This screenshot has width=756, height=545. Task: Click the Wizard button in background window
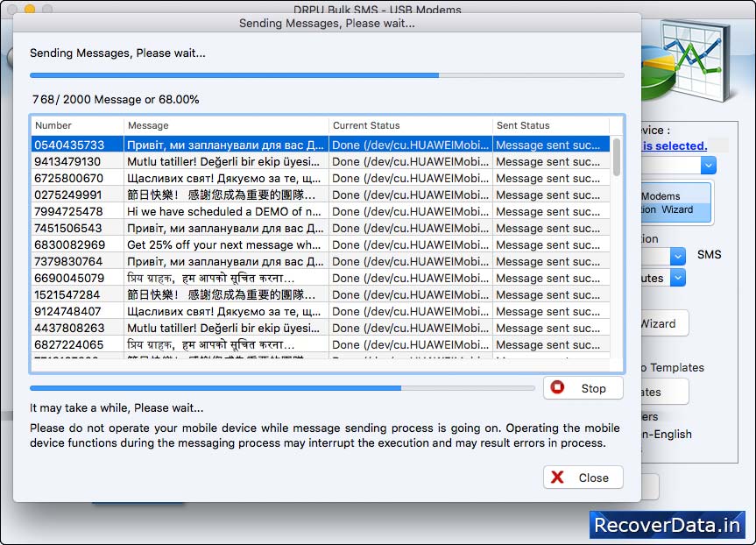coord(664,323)
